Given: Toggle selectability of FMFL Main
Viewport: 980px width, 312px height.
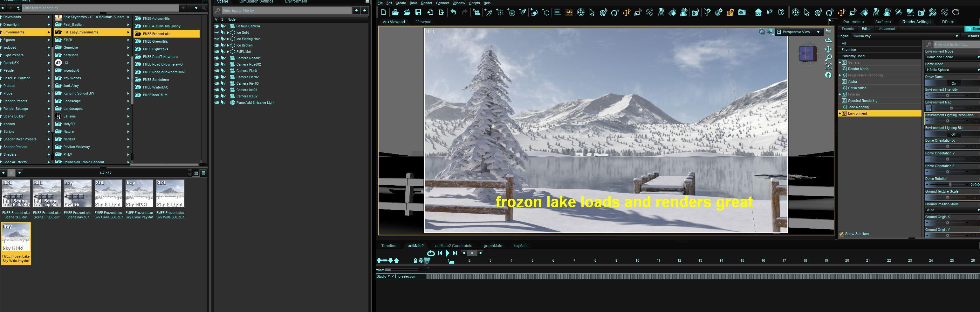Looking at the screenshot, I should click(x=223, y=52).
